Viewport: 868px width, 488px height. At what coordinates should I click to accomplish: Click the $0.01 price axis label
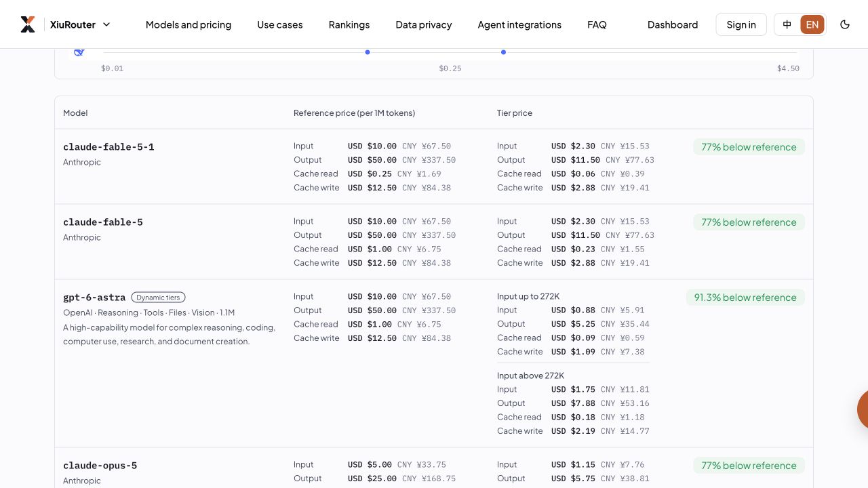coord(112,68)
